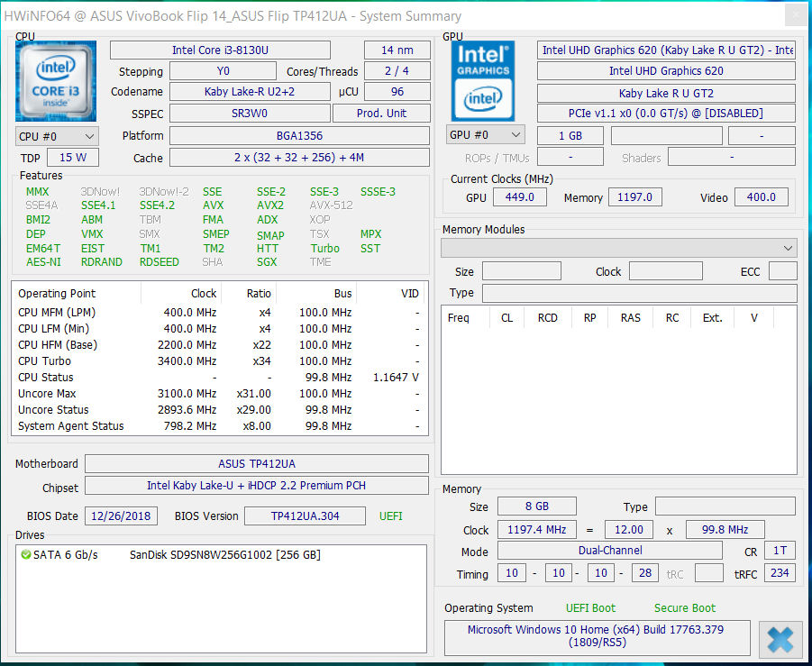Select the RDSEED feature label
Image resolution: width=812 pixels, height=666 pixels.
coord(159,262)
